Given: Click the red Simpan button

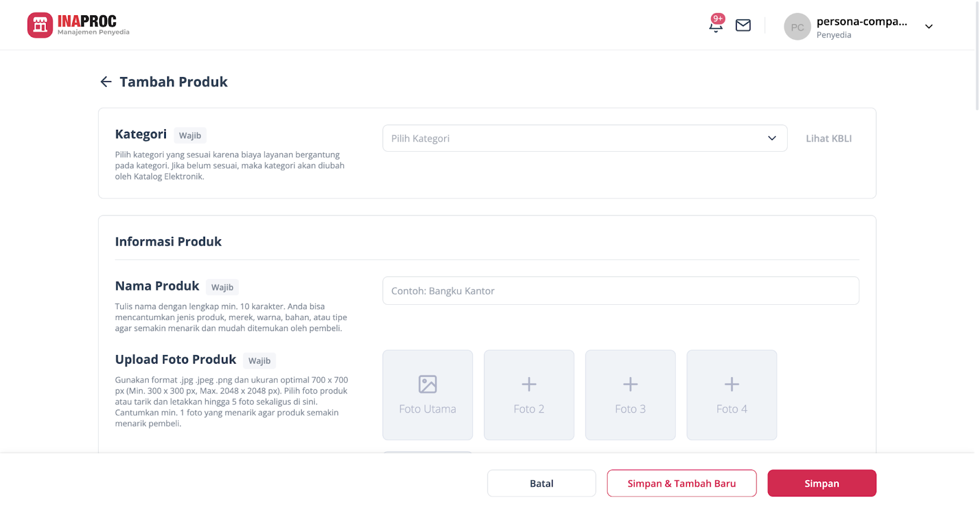Looking at the screenshot, I should (821, 483).
